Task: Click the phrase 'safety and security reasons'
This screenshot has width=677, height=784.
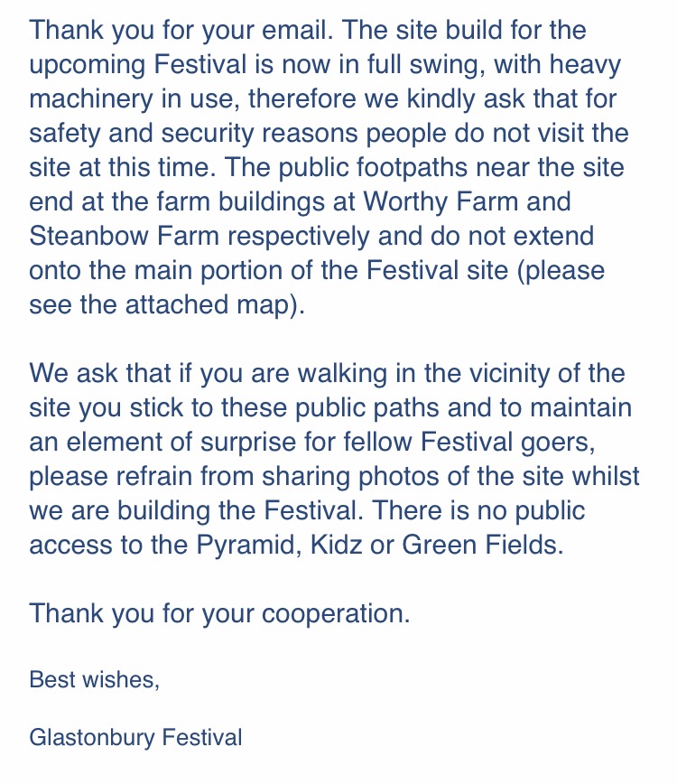Action: click(193, 133)
